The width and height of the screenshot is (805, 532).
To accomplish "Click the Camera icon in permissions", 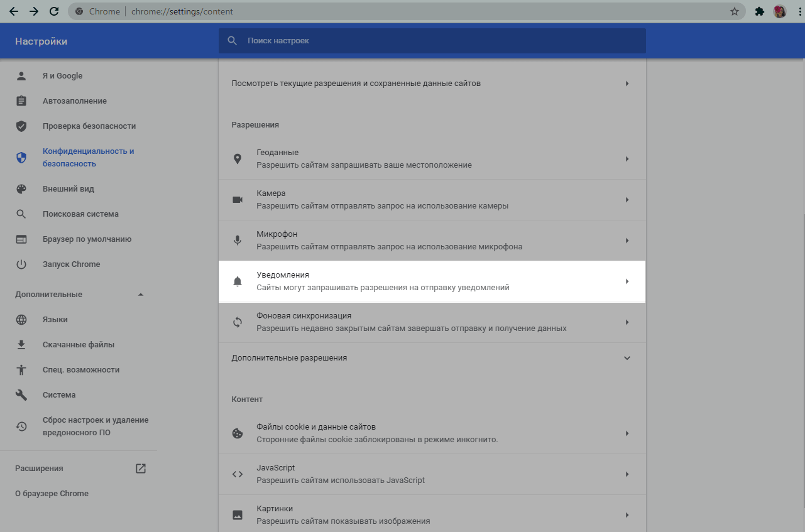I will click(238, 200).
